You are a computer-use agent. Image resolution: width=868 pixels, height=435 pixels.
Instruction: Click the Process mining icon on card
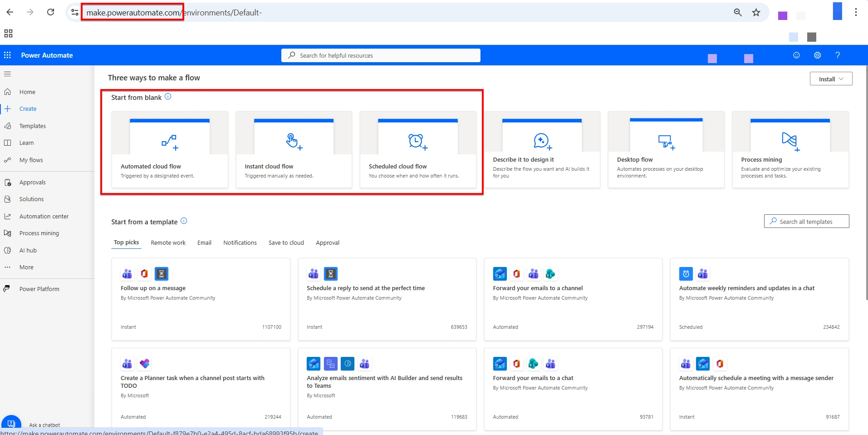tap(790, 141)
